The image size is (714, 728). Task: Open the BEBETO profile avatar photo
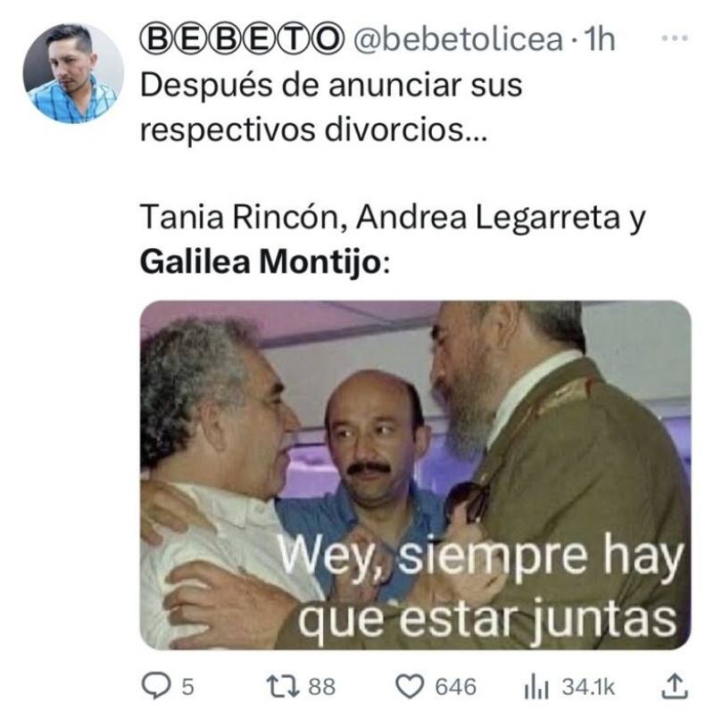click(73, 73)
